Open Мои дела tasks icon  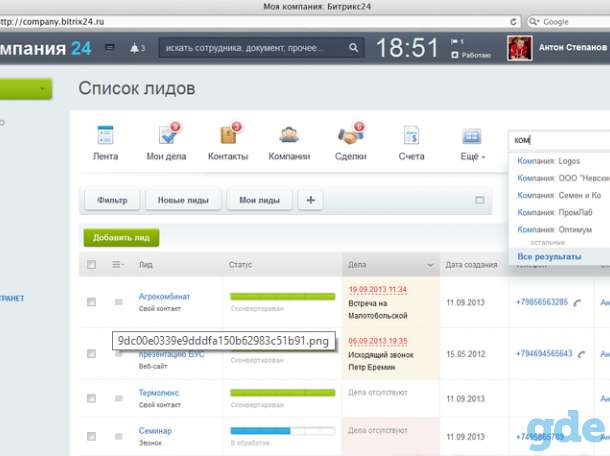(169, 134)
